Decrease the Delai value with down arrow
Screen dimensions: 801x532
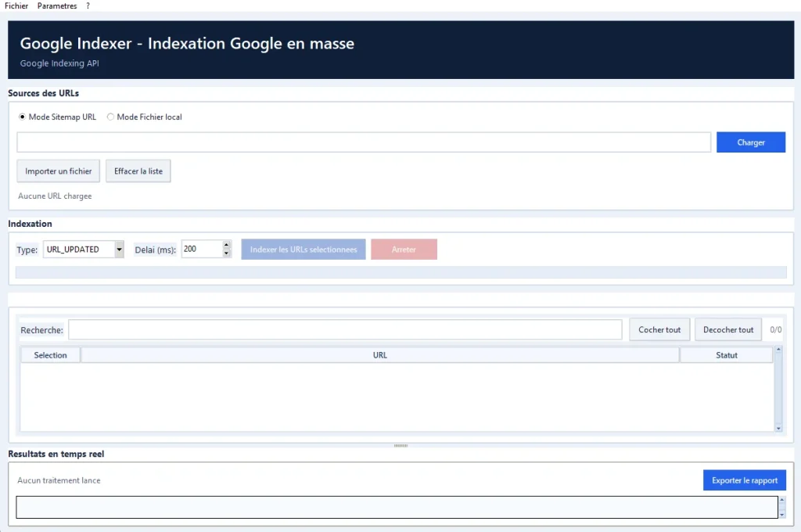tap(227, 253)
